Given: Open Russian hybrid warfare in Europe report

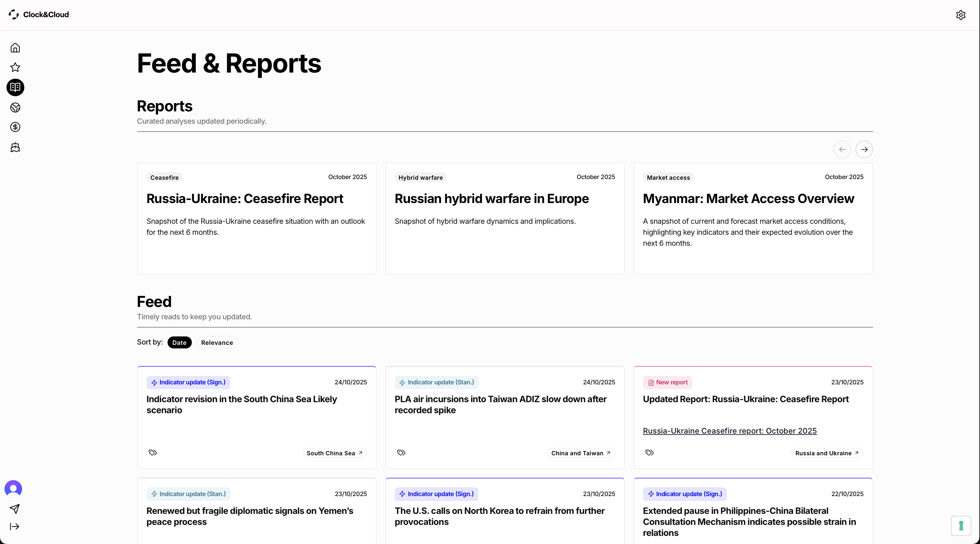Looking at the screenshot, I should coord(492,199).
